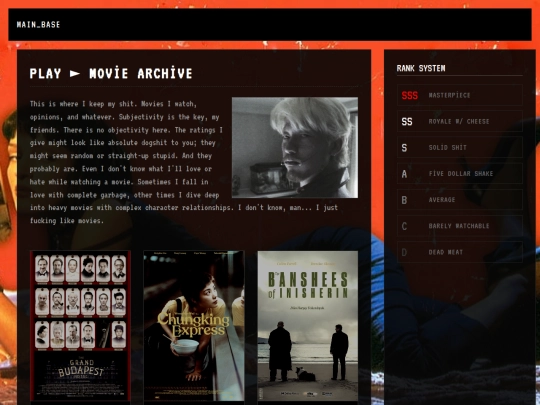Viewport: 540px width, 405px height.
Task: Open the Chungking Express poster
Action: click(194, 326)
